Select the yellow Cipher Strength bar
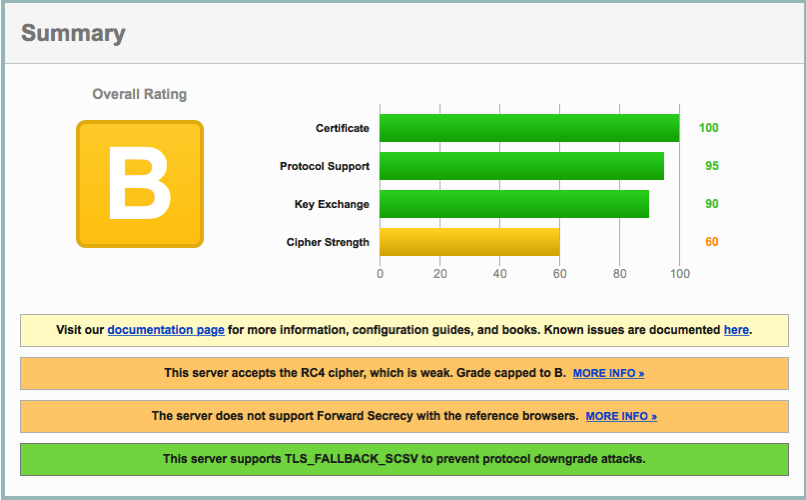The width and height of the screenshot is (806, 500). (x=469, y=242)
